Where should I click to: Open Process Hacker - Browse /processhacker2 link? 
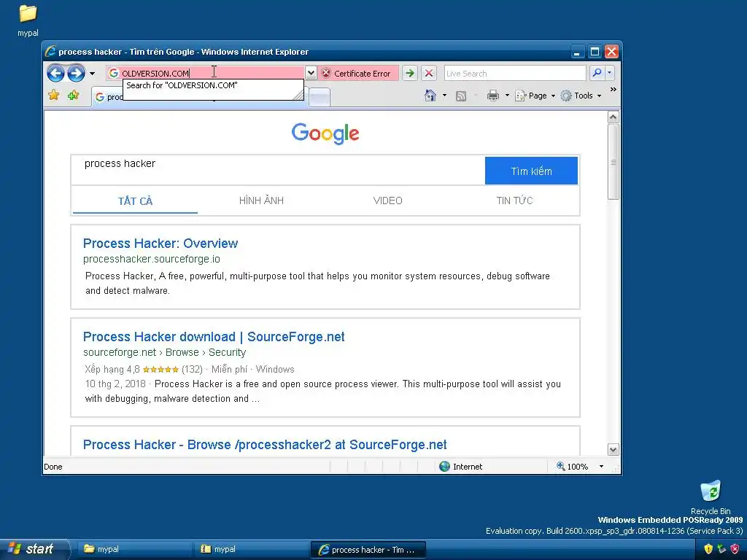pos(265,445)
